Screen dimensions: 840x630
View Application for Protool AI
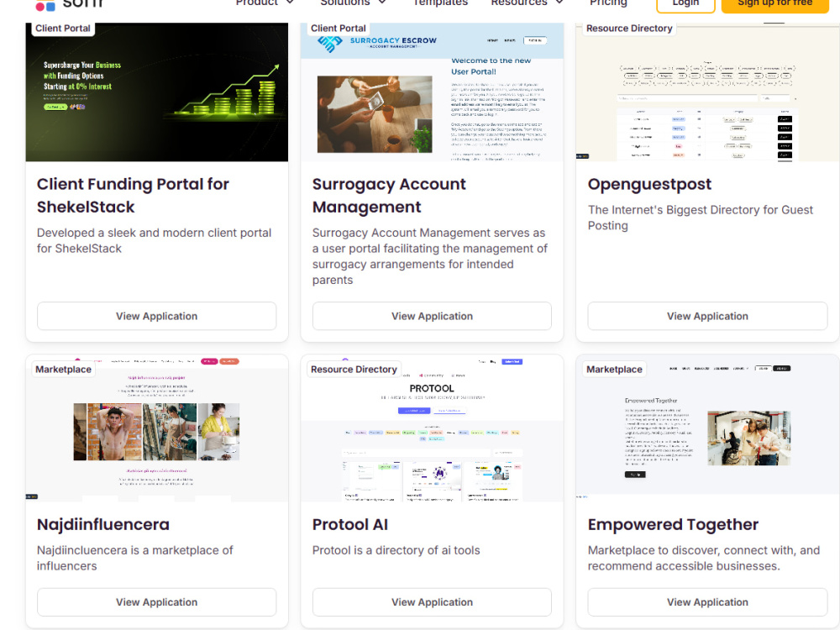432,602
